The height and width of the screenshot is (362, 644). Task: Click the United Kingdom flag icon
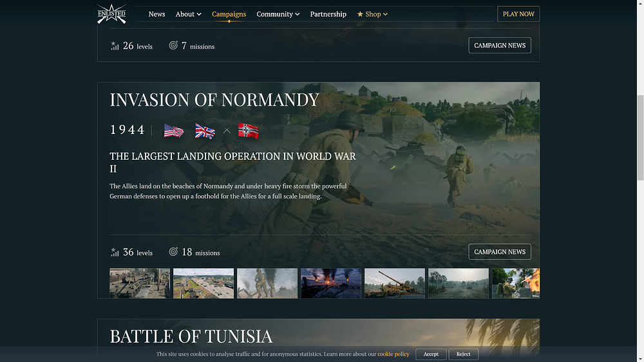click(205, 131)
